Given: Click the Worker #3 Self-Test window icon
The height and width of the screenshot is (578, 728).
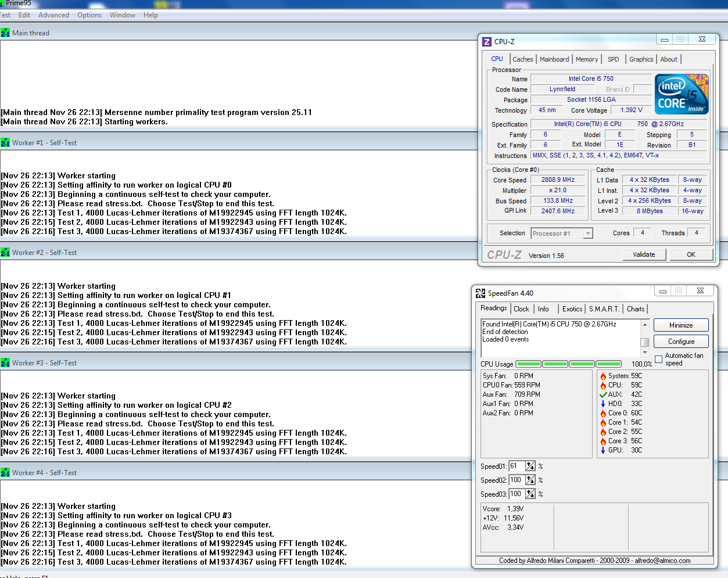Looking at the screenshot, I should click(x=5, y=363).
